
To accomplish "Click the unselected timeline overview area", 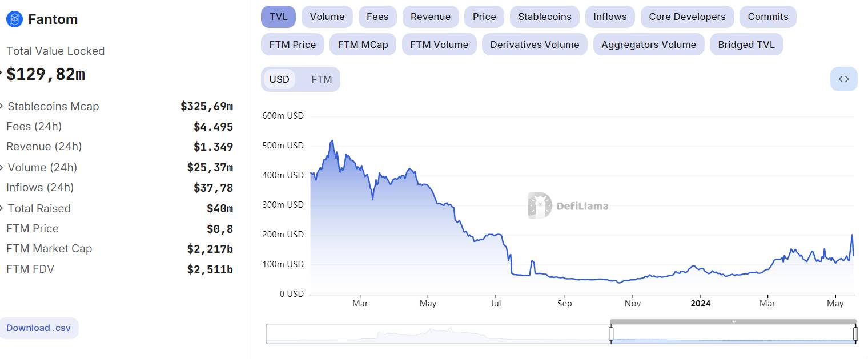I will (x=438, y=334).
